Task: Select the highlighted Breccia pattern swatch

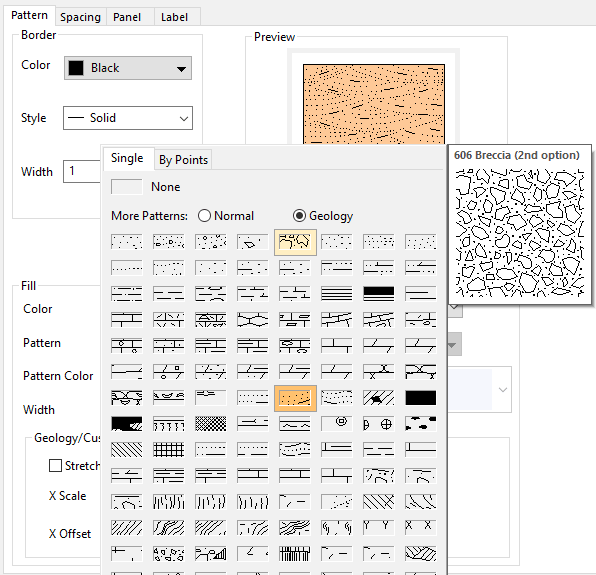Action: pyautogui.click(x=295, y=242)
